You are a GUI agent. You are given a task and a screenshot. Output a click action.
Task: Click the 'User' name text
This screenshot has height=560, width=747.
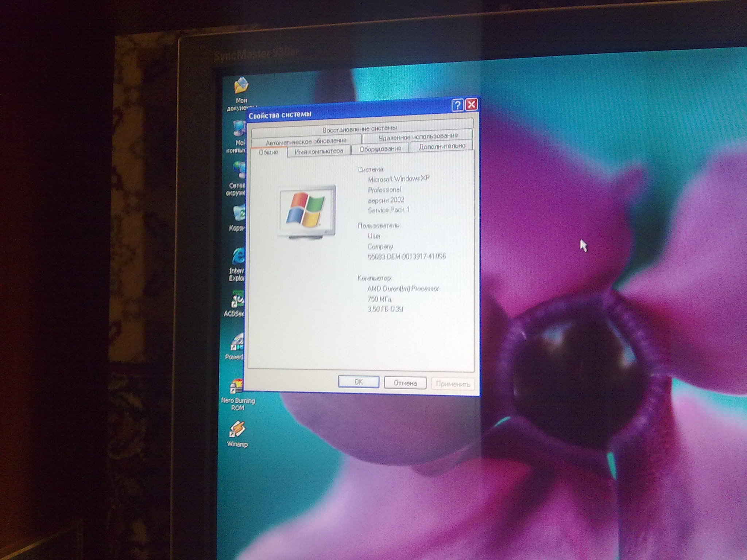point(374,236)
